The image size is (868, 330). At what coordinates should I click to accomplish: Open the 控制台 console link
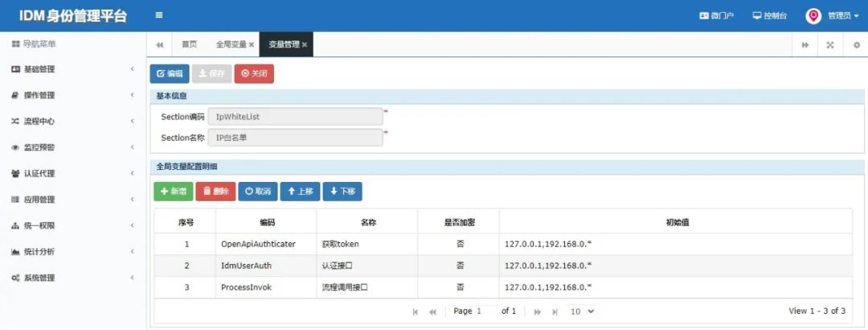point(770,16)
